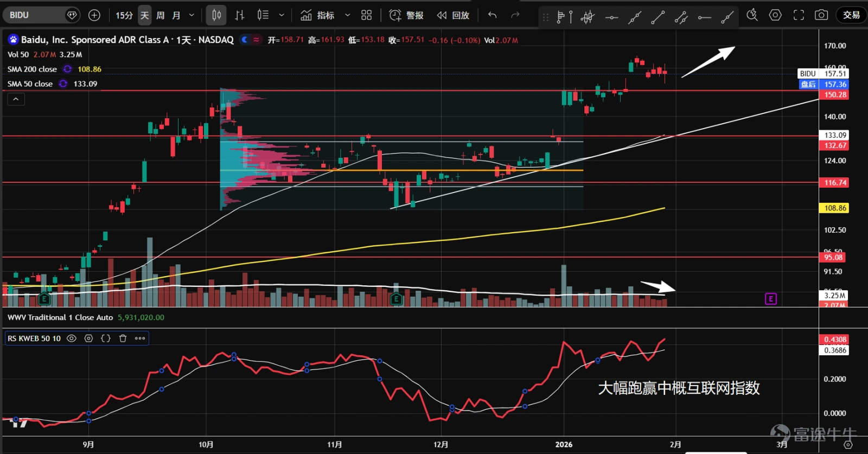Open quick search with the lightning magnifier
The height and width of the screenshot is (454, 868).
click(752, 15)
